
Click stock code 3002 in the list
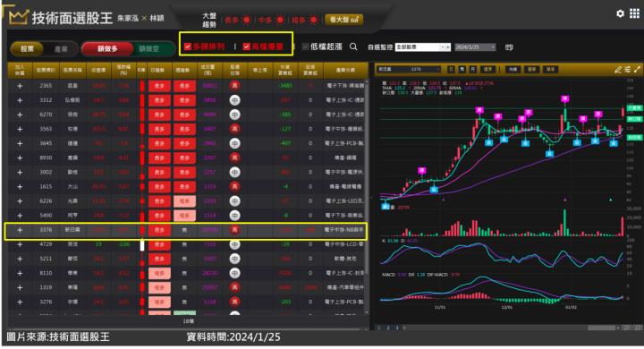46,172
